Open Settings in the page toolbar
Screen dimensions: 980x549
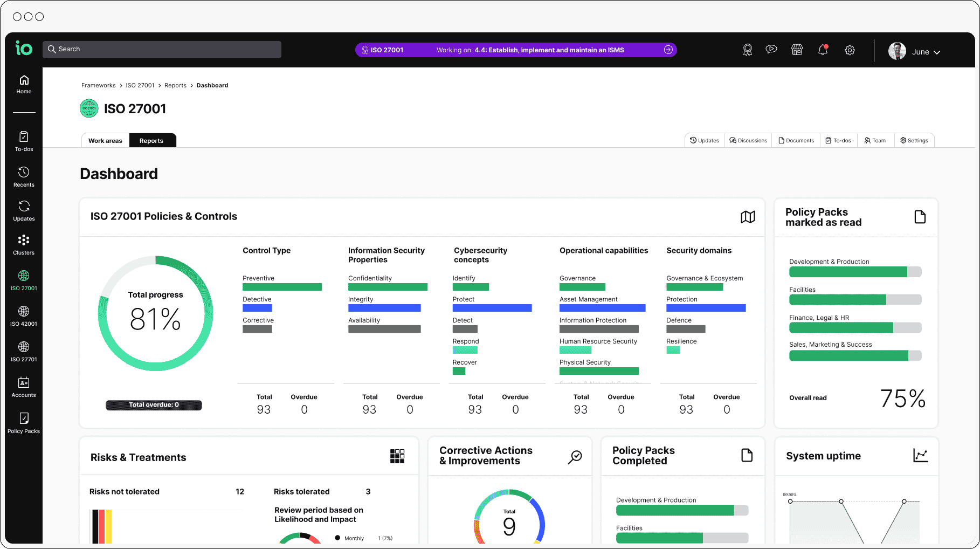[x=914, y=140]
